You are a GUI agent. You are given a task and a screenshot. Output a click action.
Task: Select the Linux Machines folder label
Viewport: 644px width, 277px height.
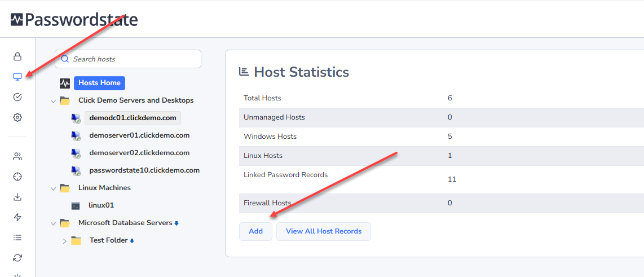click(x=104, y=188)
